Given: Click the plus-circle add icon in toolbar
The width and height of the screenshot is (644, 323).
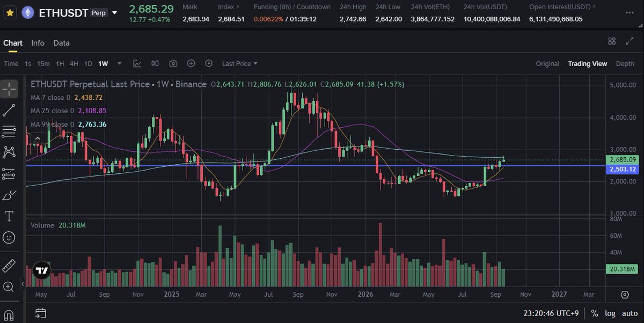Looking at the screenshot, I should click(191, 63).
